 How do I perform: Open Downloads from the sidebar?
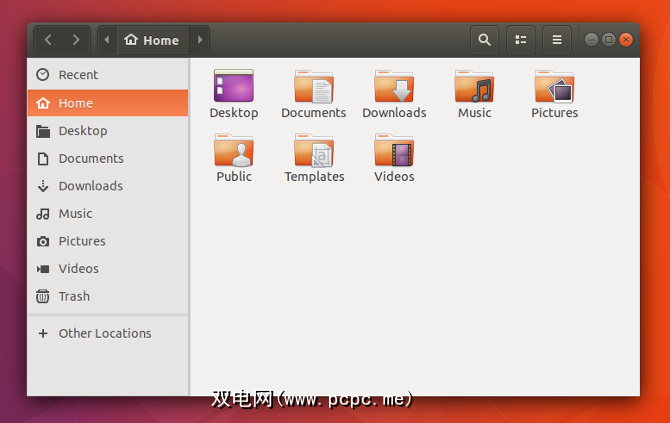(x=108, y=186)
